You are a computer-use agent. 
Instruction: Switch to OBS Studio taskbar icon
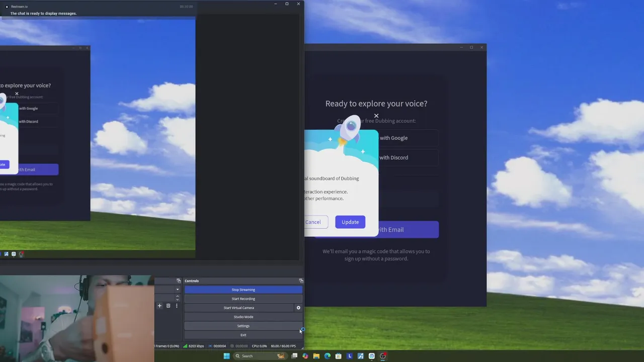click(x=383, y=356)
